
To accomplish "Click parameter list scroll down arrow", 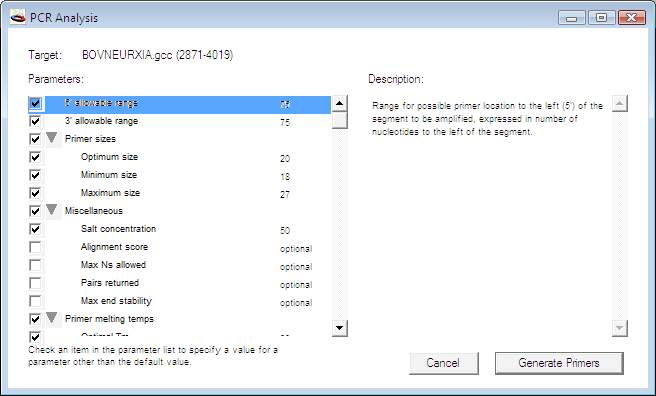I will [340, 328].
